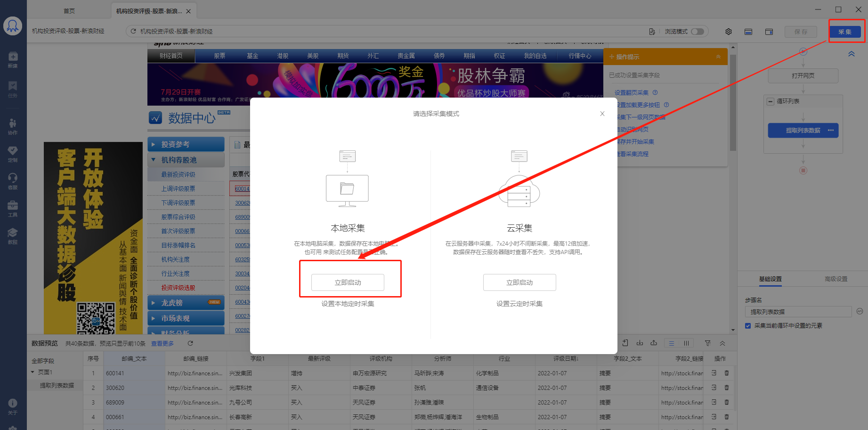Collapse 页面1 tree node
The width and height of the screenshot is (868, 430).
coord(32,372)
